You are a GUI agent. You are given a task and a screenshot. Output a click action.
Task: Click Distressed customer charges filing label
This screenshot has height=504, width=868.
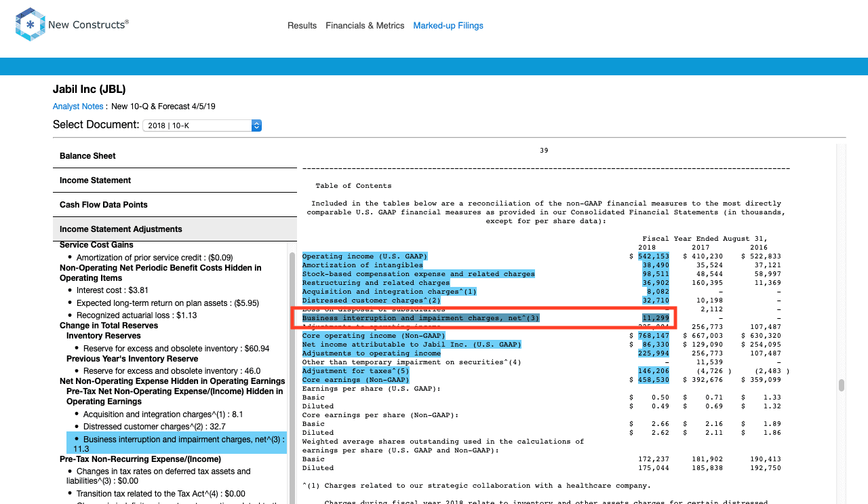pos(372,301)
